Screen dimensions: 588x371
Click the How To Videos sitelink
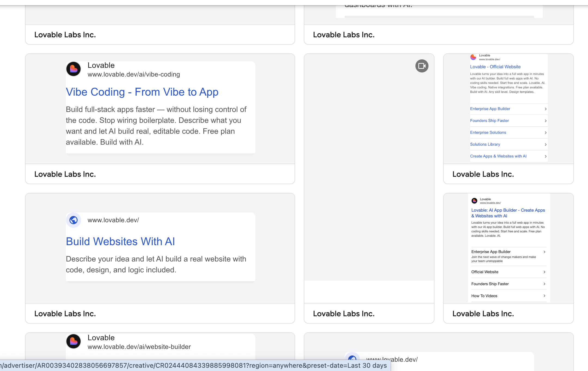coord(484,296)
